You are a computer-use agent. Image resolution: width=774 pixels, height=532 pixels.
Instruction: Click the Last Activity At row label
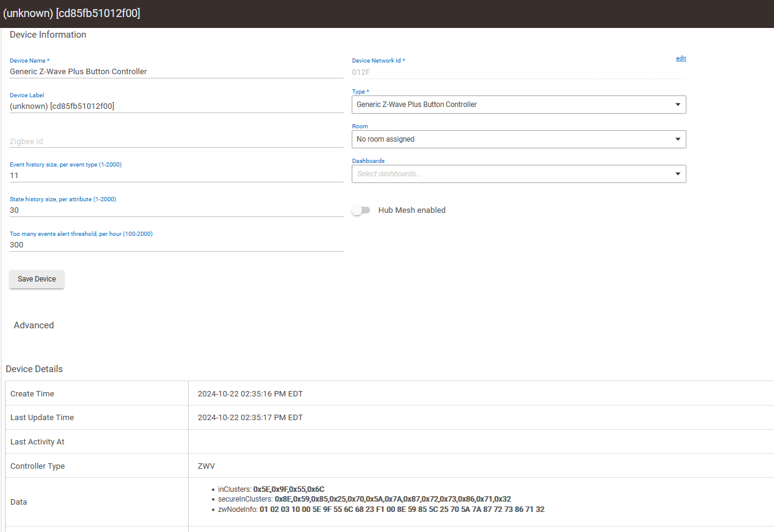tap(37, 442)
